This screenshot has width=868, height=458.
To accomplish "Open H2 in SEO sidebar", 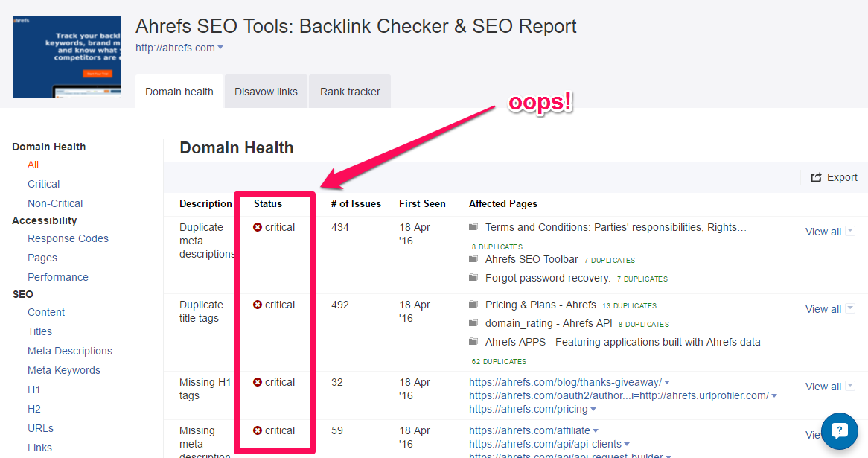I will pos(34,409).
